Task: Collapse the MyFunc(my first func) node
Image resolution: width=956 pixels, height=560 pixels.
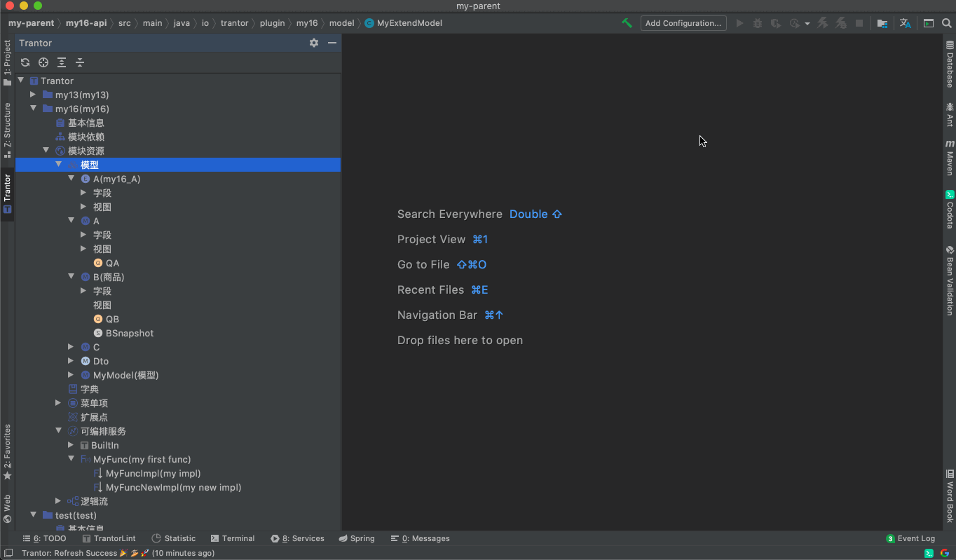Action: coord(71,459)
